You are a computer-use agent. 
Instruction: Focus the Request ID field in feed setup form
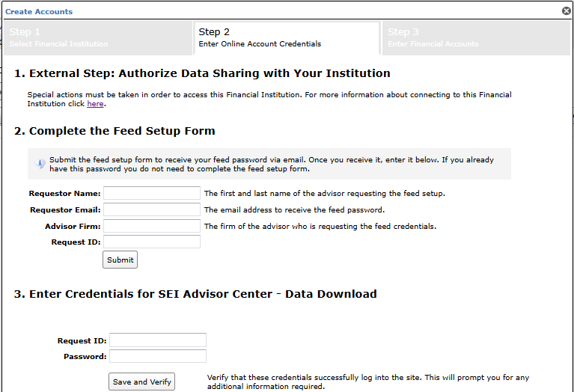click(x=152, y=242)
